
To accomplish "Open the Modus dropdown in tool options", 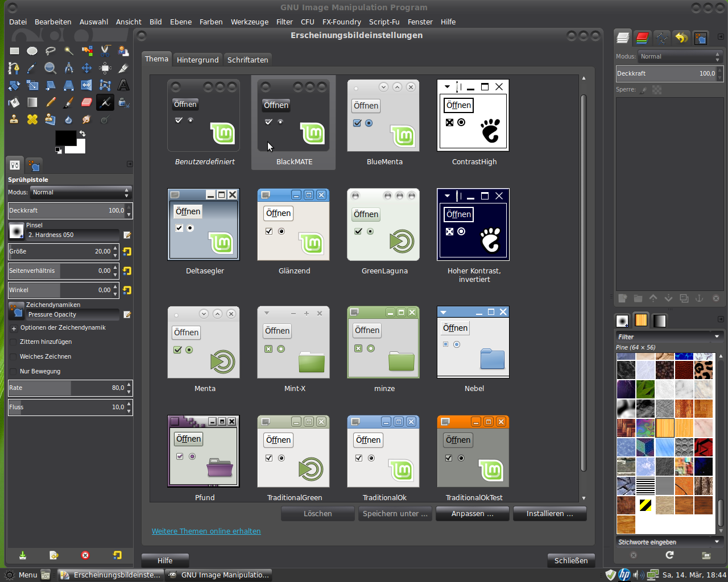I will click(81, 193).
